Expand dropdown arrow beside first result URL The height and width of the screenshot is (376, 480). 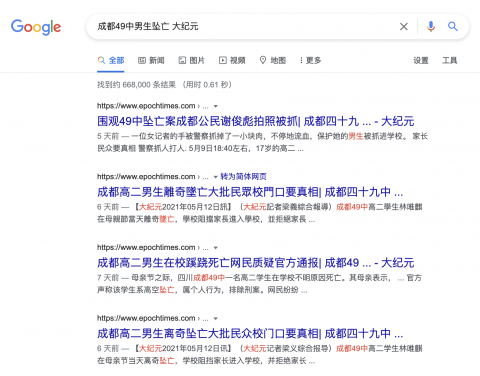tap(216, 106)
